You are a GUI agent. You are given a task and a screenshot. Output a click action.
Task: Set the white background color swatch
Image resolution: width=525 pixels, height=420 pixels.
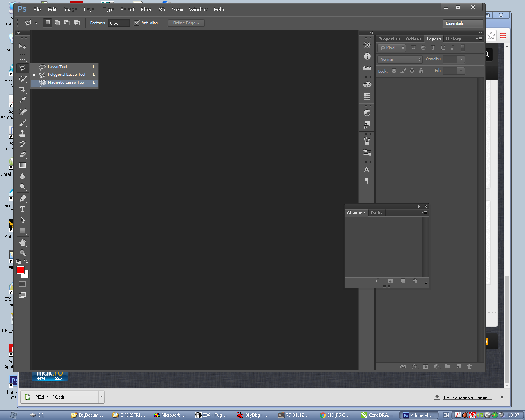[x=26, y=275]
